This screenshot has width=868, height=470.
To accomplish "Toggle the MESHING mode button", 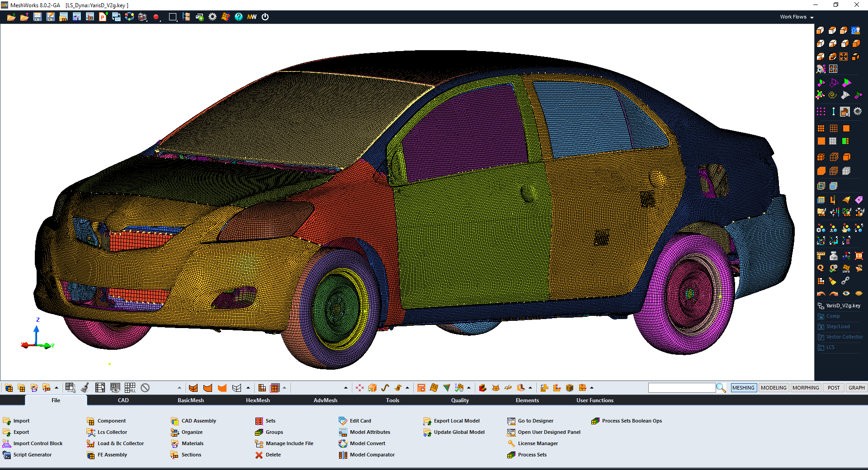I will pos(743,388).
